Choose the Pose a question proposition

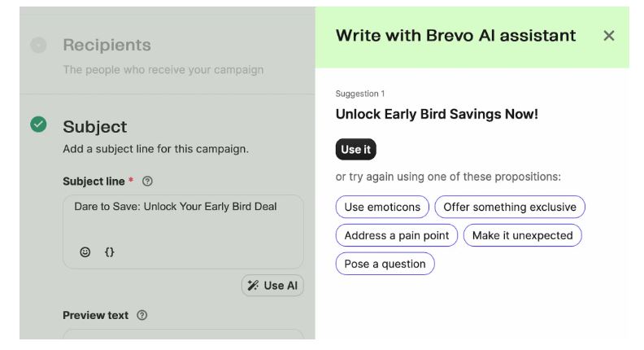point(385,264)
